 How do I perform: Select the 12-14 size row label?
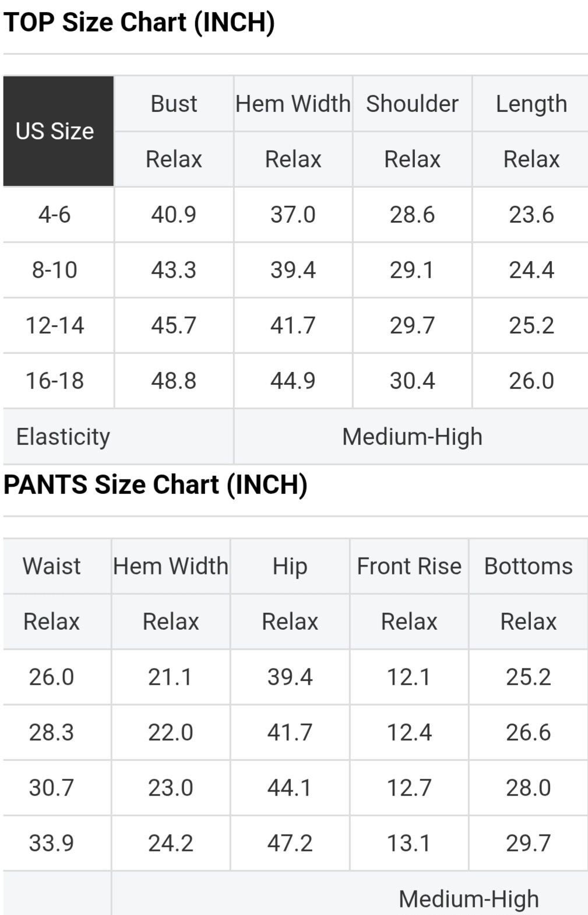(x=55, y=325)
